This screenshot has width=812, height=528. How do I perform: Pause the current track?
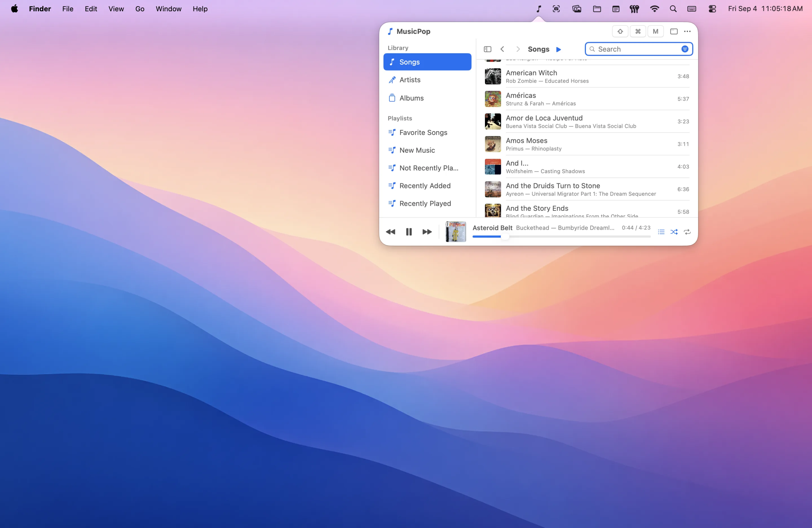click(409, 232)
